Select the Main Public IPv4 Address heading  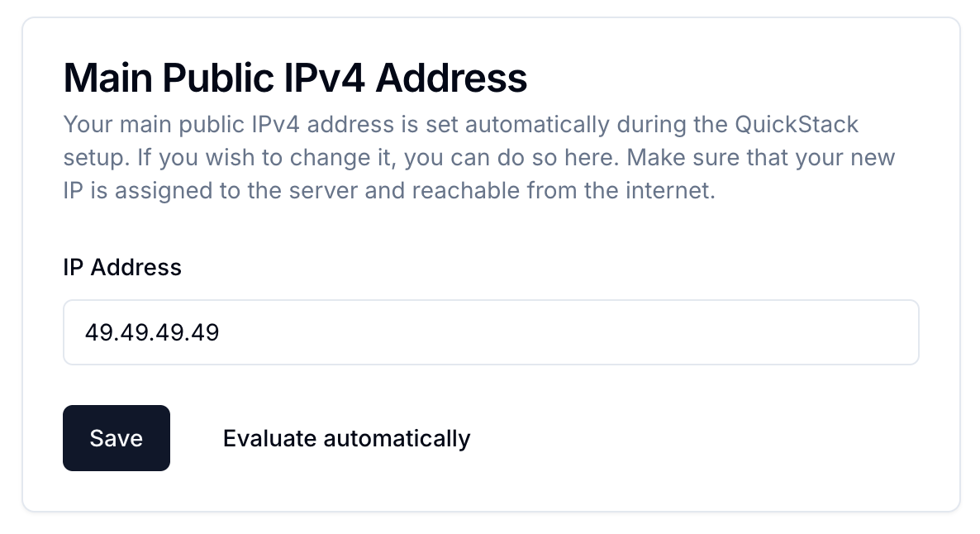point(295,79)
